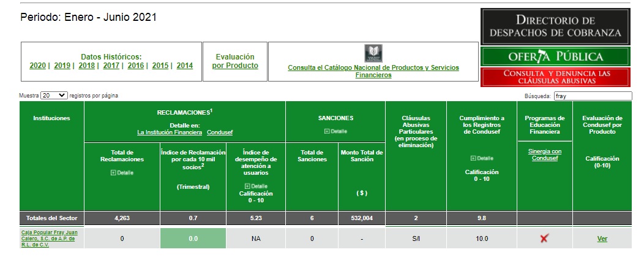This screenshot has width=644, height=271.
Task: Open the Oferta Pública banner
Action: click(x=555, y=57)
